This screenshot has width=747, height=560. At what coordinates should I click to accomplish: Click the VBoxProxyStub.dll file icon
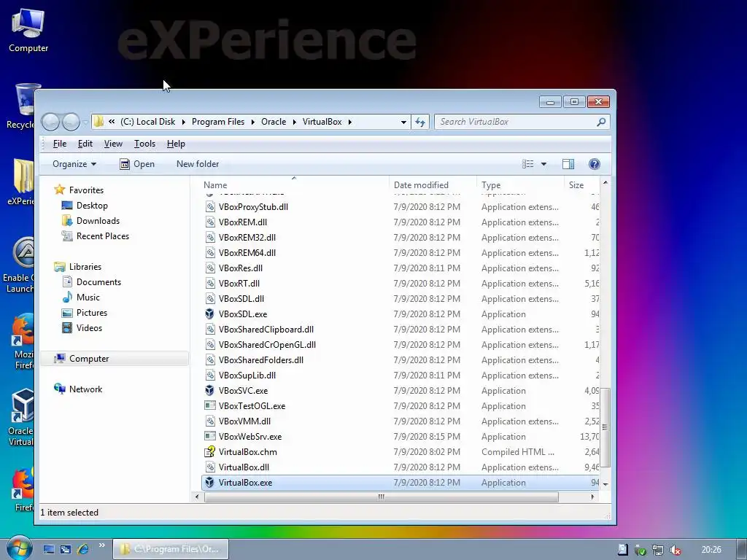209,206
